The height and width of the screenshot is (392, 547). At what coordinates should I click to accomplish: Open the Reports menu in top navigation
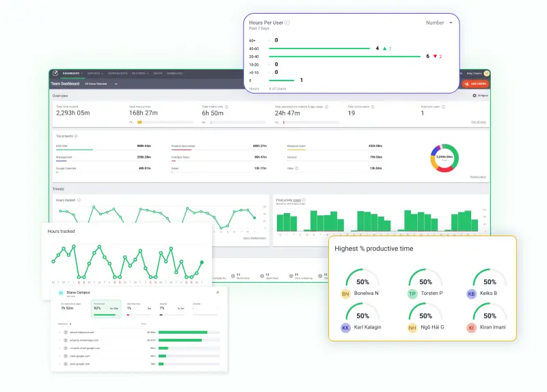94,73
